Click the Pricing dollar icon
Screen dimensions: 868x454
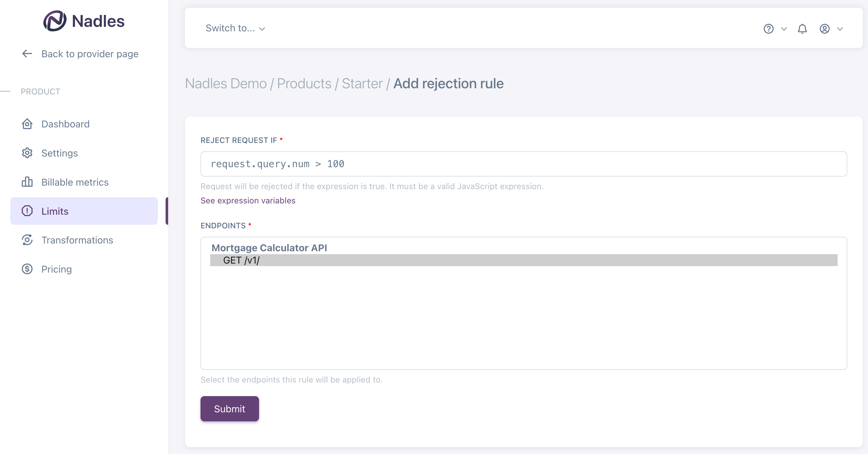pos(27,269)
